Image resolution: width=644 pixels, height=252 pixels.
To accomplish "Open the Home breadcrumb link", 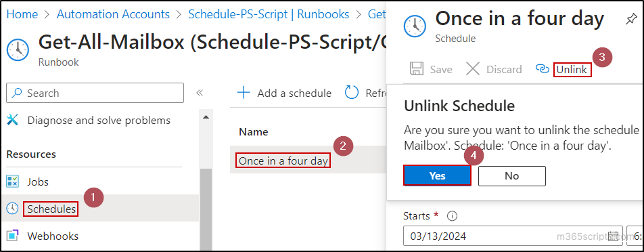I will (x=22, y=14).
